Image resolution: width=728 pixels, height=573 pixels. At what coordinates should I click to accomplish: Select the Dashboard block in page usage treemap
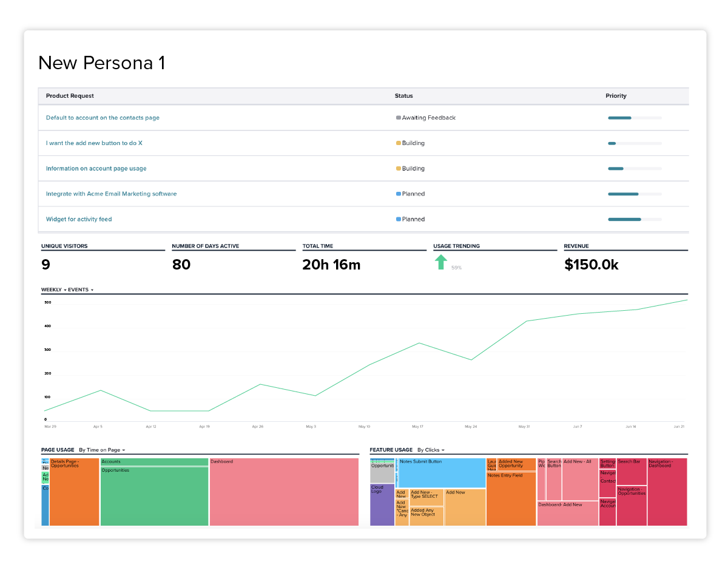point(284,492)
